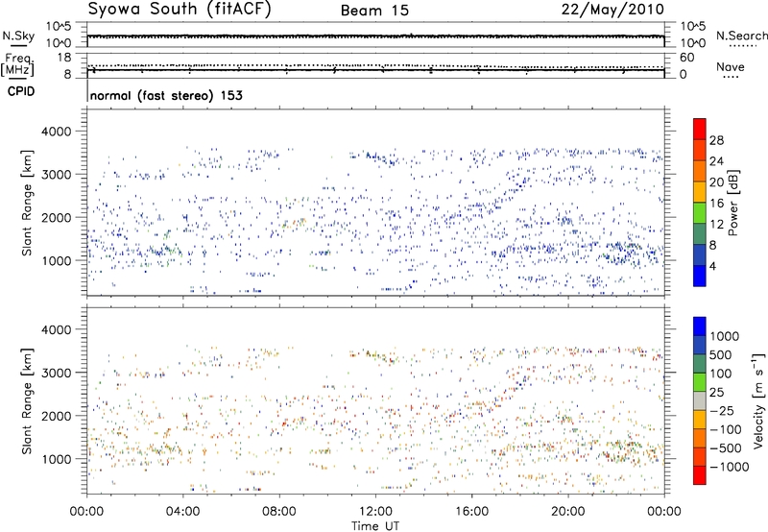The image size is (768, 532).
Task: Click the 'CPID' row label
Action: click(21, 91)
